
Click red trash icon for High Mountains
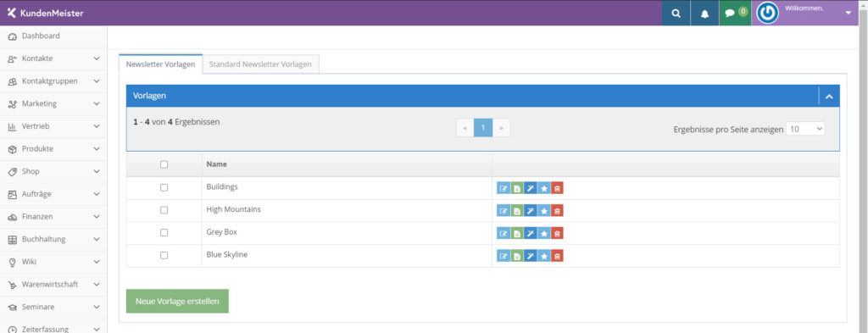[557, 211]
